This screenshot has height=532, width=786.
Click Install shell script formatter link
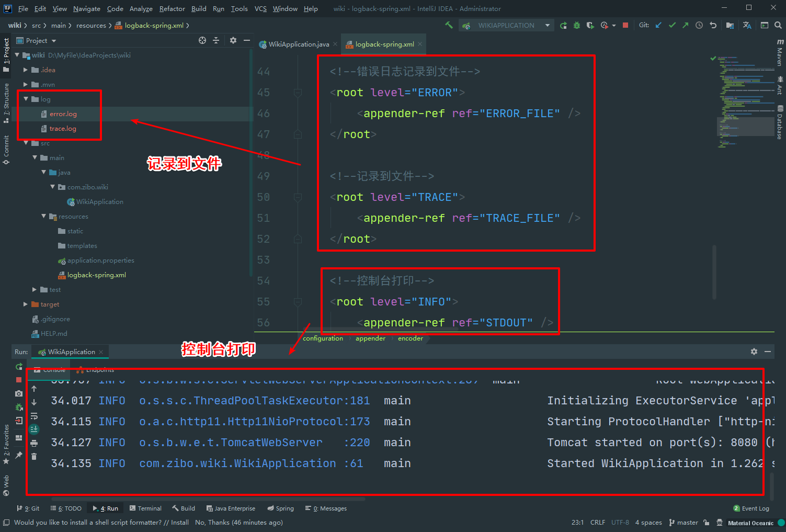point(180,523)
